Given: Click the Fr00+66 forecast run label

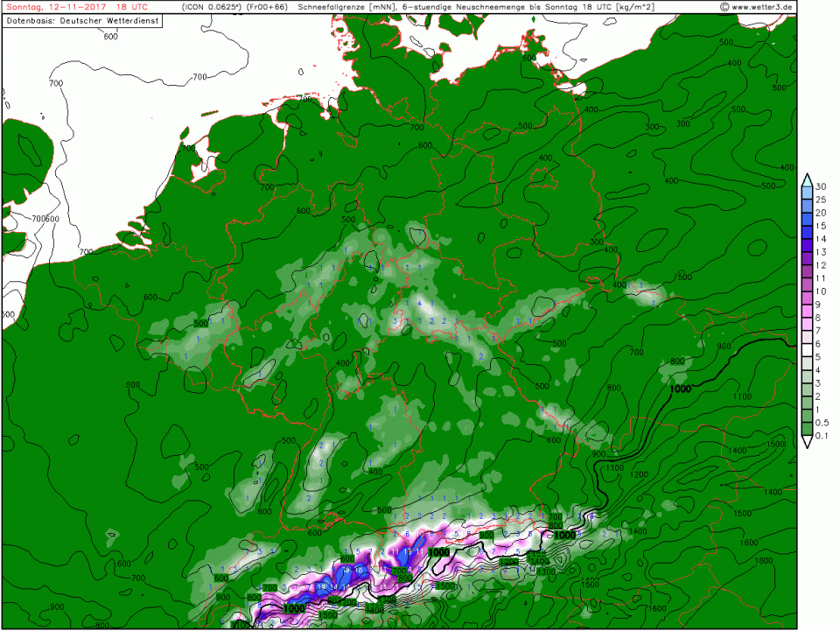Looking at the screenshot, I should 270,7.
